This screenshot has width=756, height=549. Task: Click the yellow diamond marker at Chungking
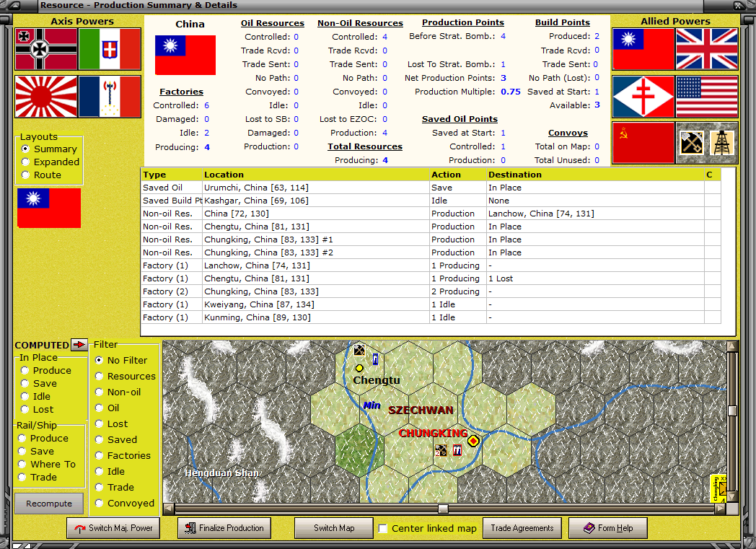tap(473, 441)
